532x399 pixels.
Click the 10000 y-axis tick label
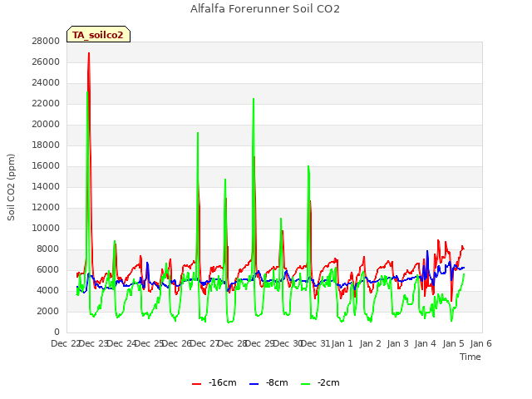(x=46, y=229)
